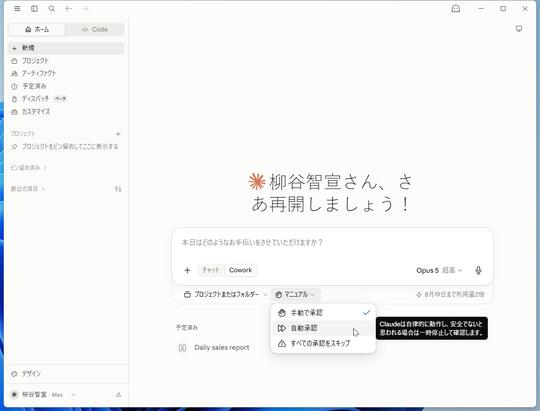540x411 pixels.
Task: Open プロジェクトまたはフォルダー dropdown
Action: pos(226,295)
